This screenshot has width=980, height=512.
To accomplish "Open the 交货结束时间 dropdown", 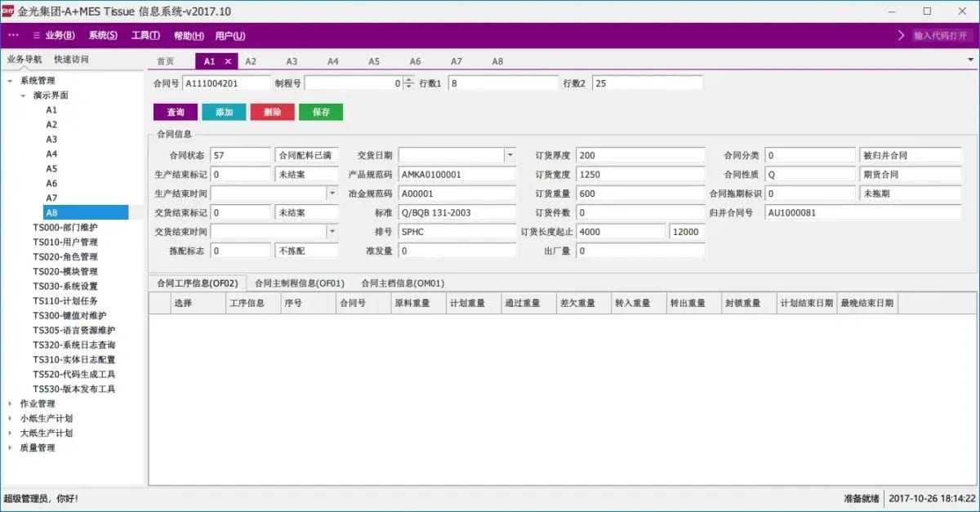I will (332, 232).
